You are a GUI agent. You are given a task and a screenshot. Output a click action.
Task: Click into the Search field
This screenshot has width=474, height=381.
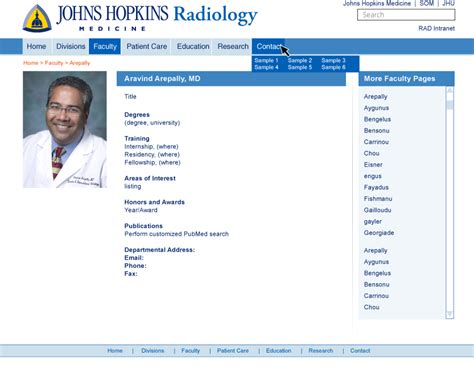[x=406, y=15]
